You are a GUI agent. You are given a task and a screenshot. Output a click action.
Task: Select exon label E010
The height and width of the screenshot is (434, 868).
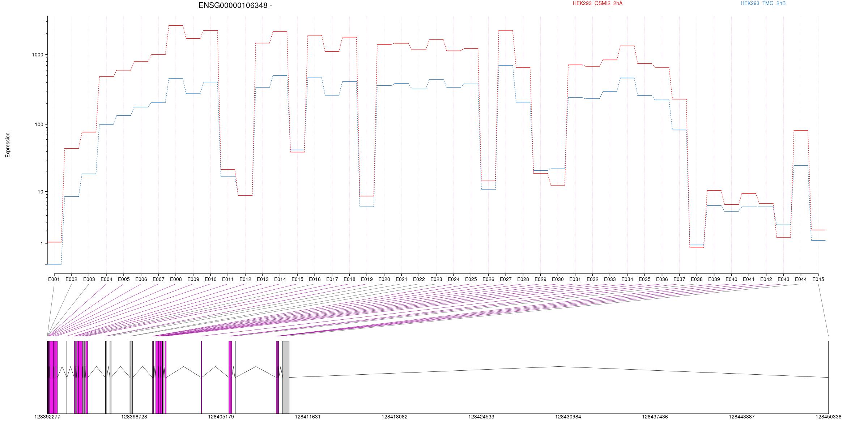click(210, 279)
